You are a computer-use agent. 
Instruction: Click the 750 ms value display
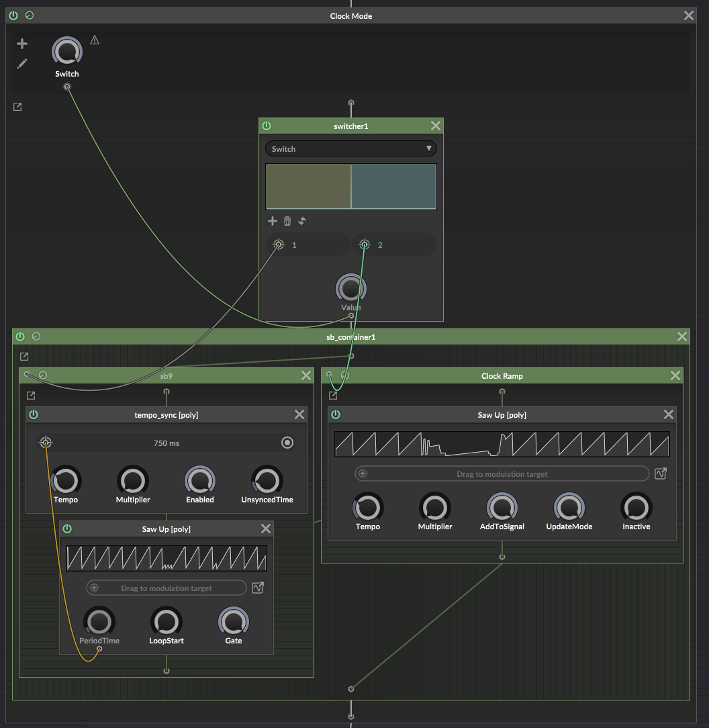tap(167, 443)
